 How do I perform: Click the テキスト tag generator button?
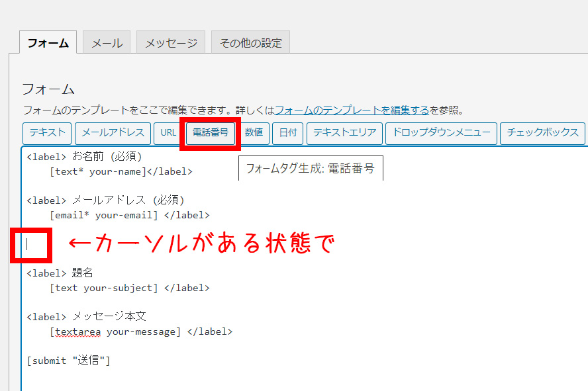click(x=47, y=132)
